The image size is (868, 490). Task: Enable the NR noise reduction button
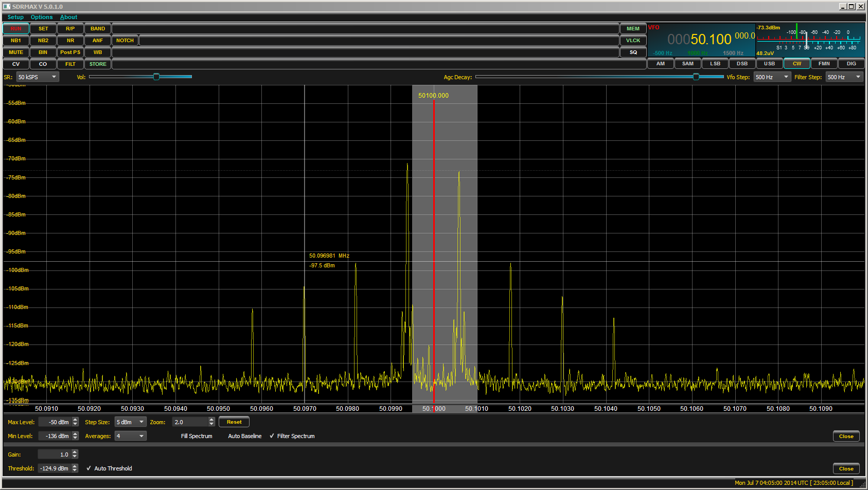(x=70, y=41)
